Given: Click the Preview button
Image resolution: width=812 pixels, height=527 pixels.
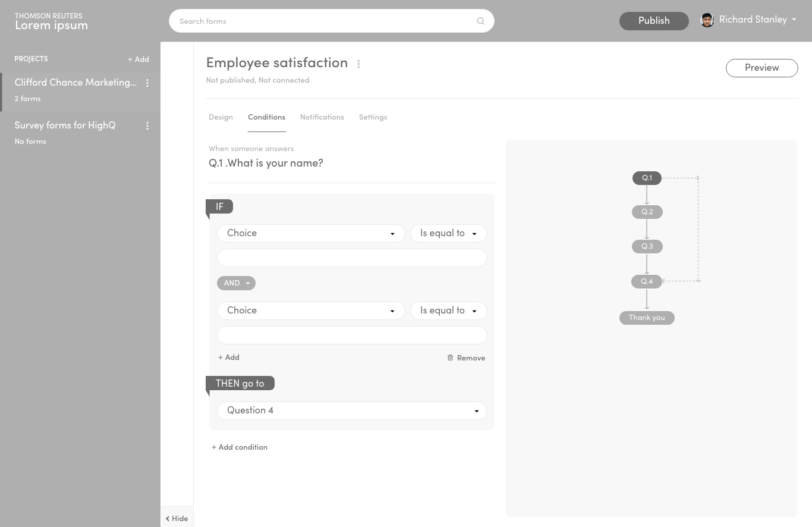Looking at the screenshot, I should tap(761, 68).
